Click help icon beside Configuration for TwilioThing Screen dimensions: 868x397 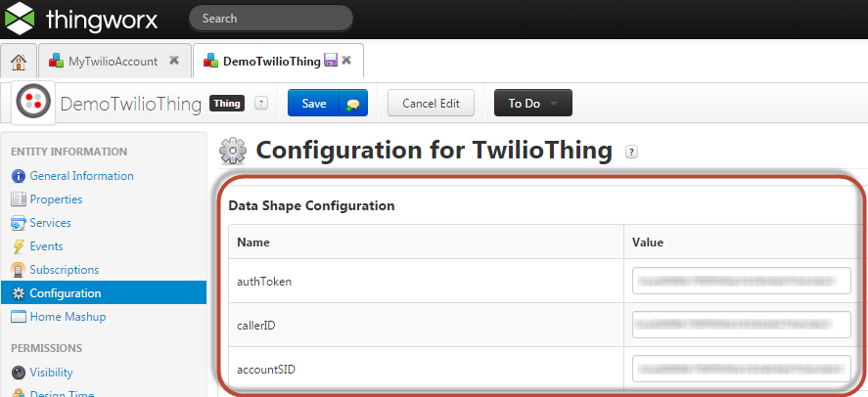click(x=631, y=152)
